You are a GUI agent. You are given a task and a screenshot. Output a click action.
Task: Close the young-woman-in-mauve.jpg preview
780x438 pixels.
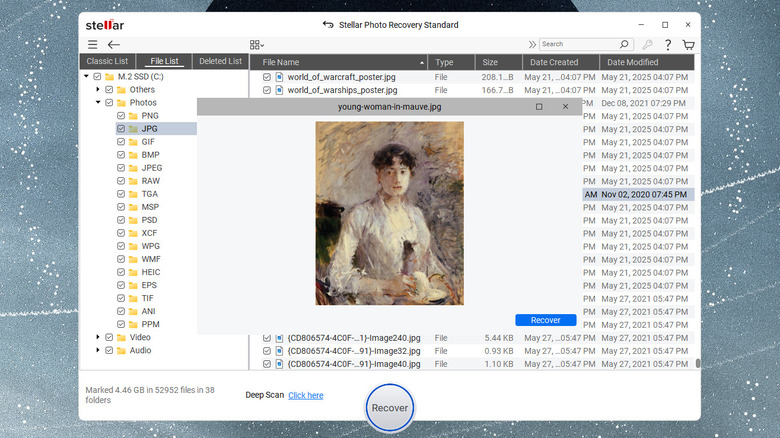pos(565,107)
